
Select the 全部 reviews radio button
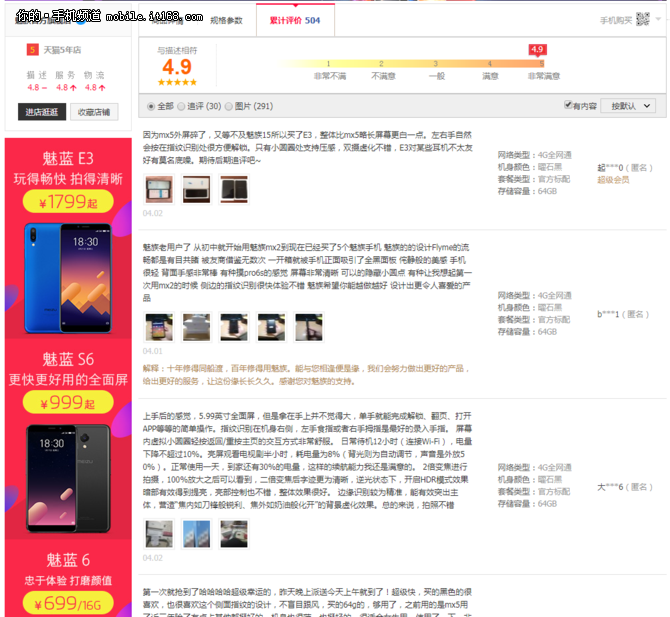(x=150, y=106)
